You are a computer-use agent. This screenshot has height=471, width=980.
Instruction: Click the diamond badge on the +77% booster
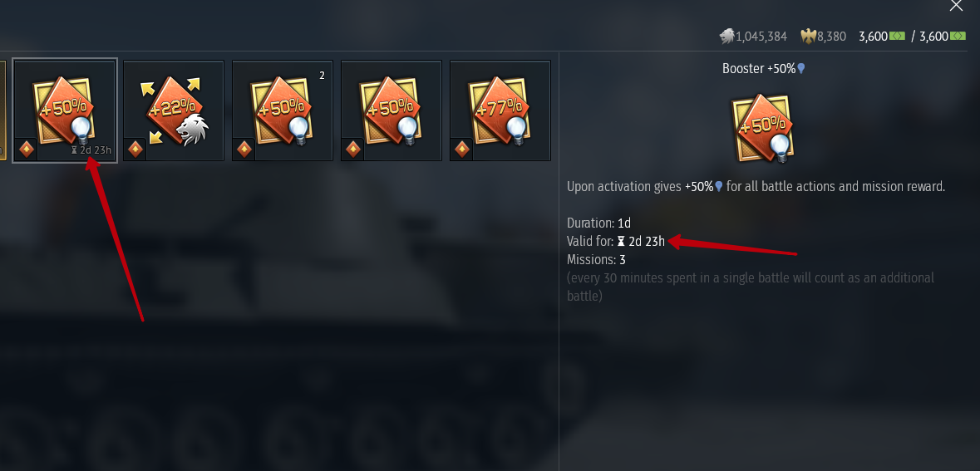click(x=462, y=150)
